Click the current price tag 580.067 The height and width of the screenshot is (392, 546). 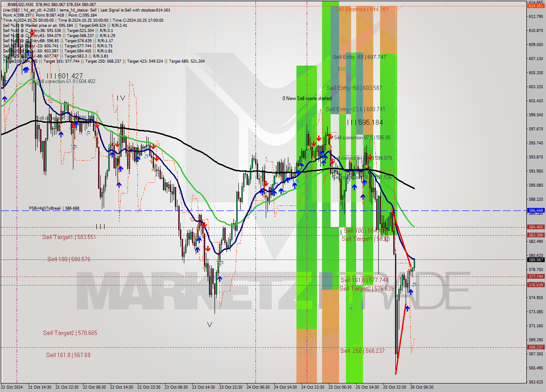pos(536,259)
